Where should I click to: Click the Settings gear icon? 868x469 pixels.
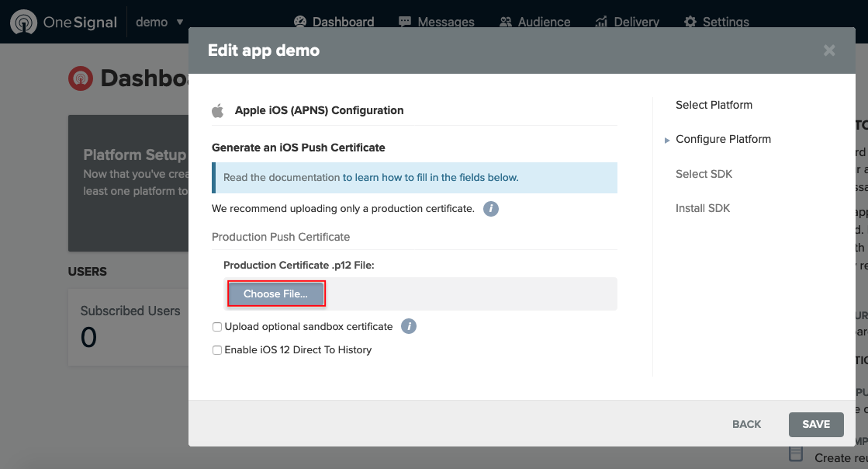690,22
